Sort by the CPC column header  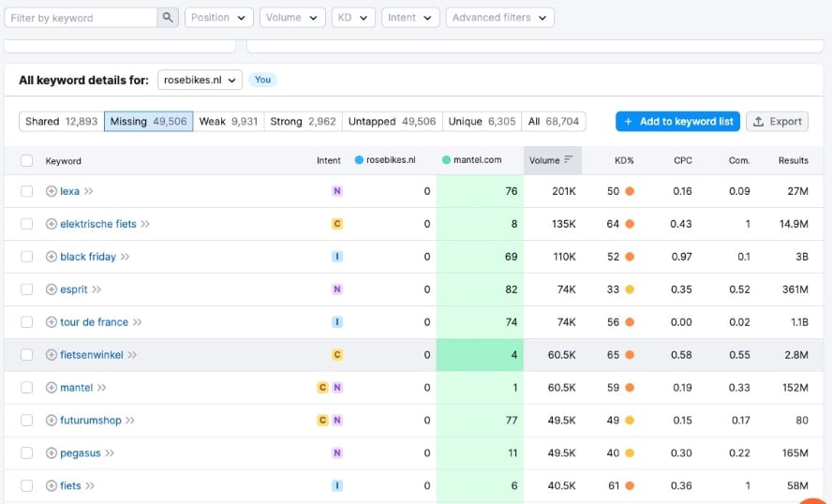coord(683,160)
